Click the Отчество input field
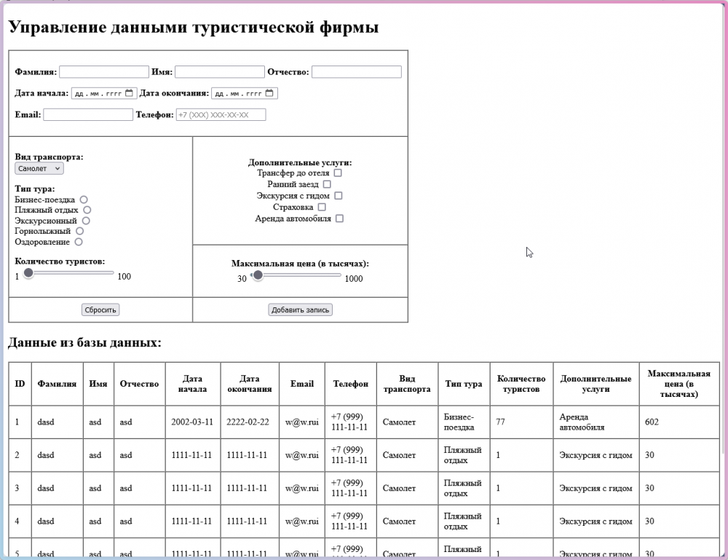 pyautogui.click(x=357, y=72)
